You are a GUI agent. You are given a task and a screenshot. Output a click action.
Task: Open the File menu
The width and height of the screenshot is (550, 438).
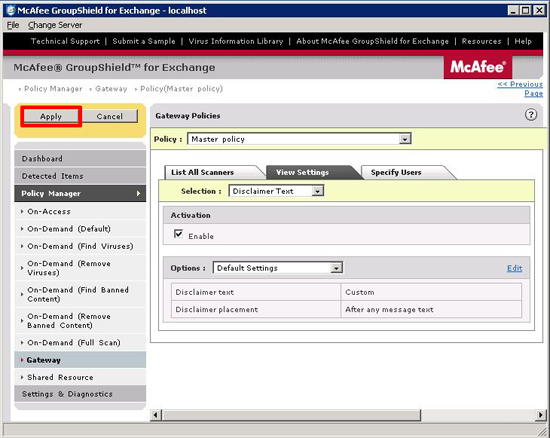pyautogui.click(x=13, y=25)
